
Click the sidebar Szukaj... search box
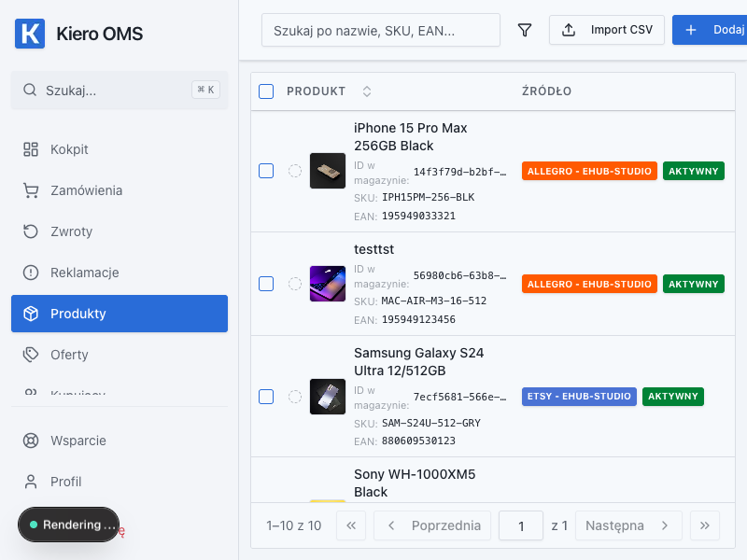[120, 90]
